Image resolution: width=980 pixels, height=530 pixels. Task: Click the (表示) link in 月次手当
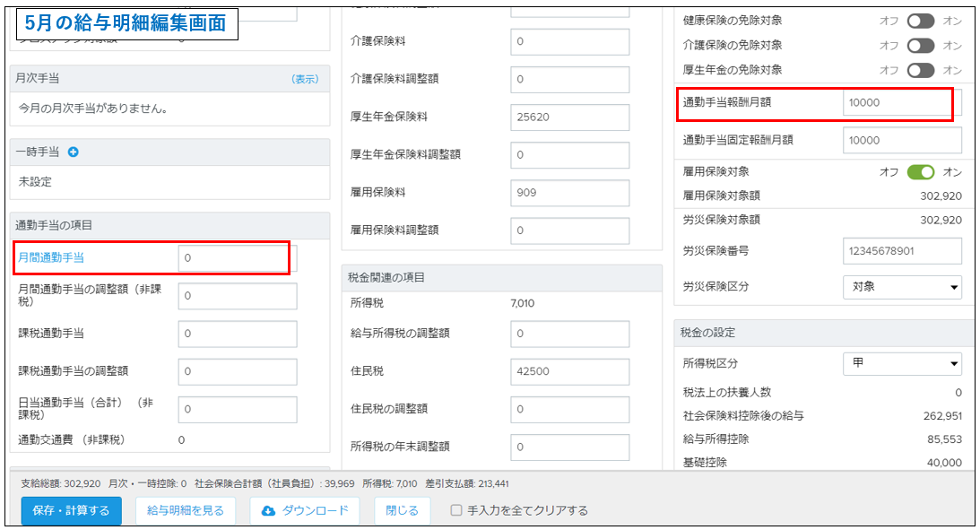305,79
